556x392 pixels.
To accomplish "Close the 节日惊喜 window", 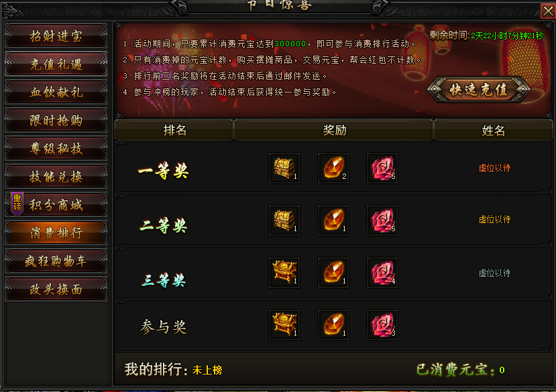I will click(548, 11).
